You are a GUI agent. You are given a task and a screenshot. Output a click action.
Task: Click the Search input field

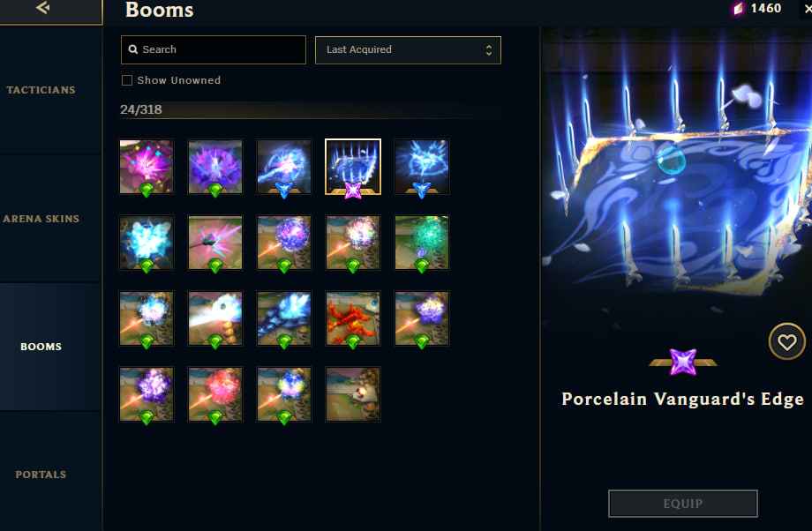(x=214, y=49)
